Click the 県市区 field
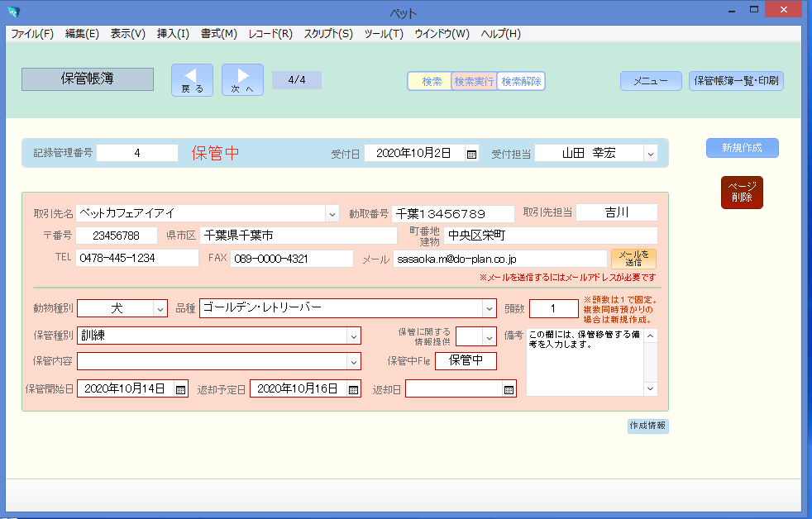The height and width of the screenshot is (519, 812). (x=299, y=236)
